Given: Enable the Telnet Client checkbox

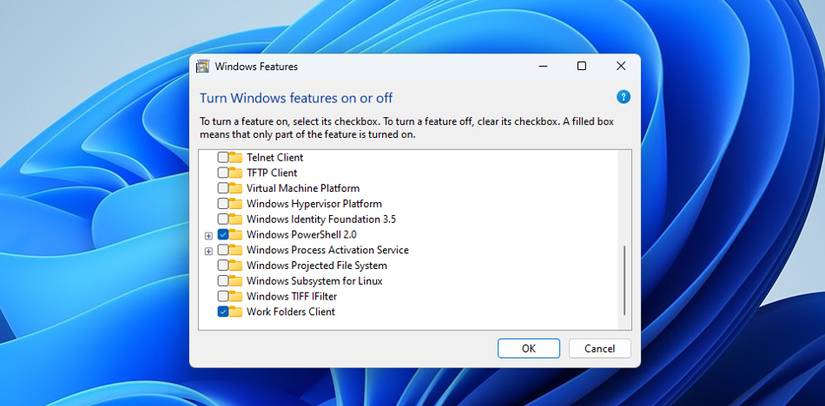Looking at the screenshot, I should (x=223, y=157).
